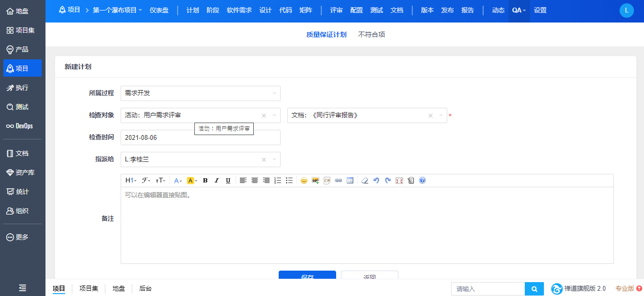Switch to the 不符合项 tab

coord(372,34)
